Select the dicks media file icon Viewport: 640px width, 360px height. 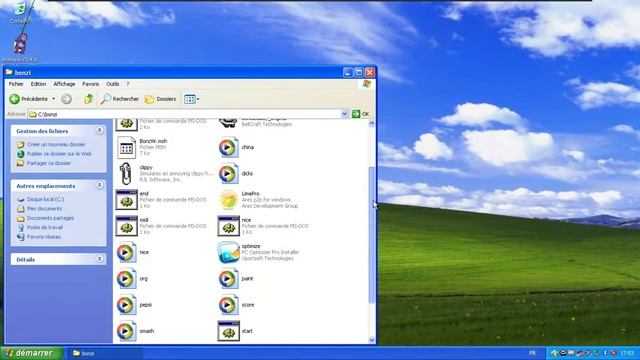click(x=228, y=173)
